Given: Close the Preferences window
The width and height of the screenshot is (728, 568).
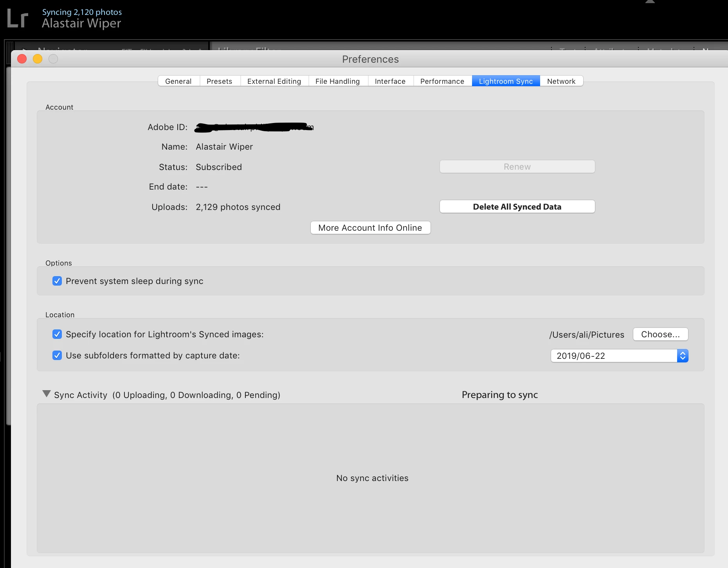Looking at the screenshot, I should [x=22, y=59].
